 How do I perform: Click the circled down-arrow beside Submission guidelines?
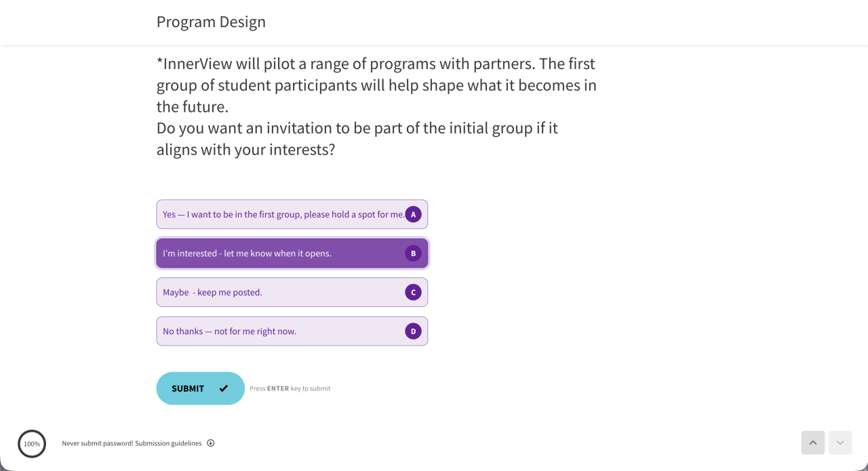click(211, 443)
